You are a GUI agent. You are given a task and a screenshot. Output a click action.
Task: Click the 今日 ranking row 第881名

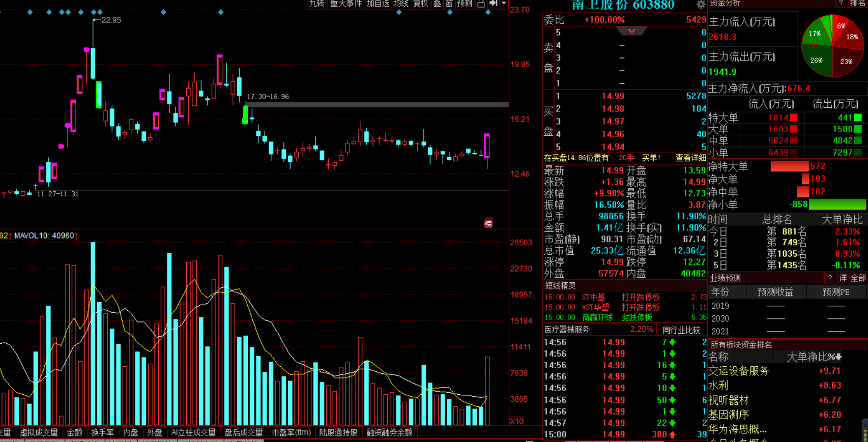pyautogui.click(x=787, y=231)
